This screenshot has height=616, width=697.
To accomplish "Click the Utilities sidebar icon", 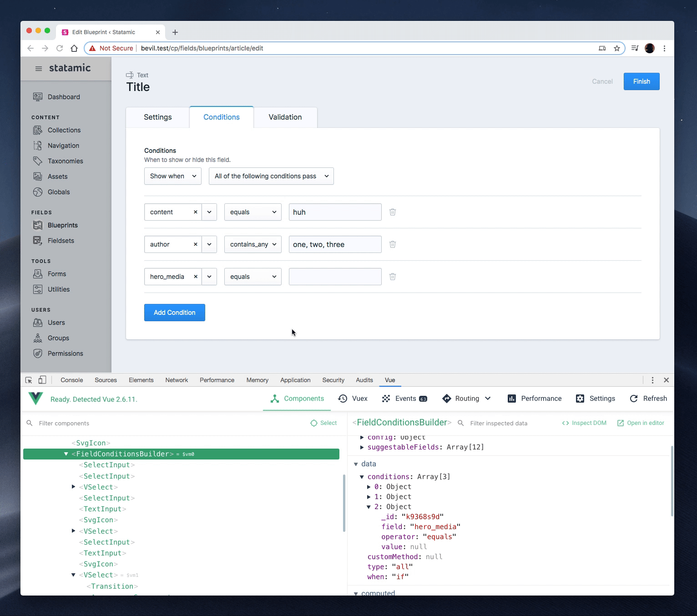I will [x=38, y=289].
